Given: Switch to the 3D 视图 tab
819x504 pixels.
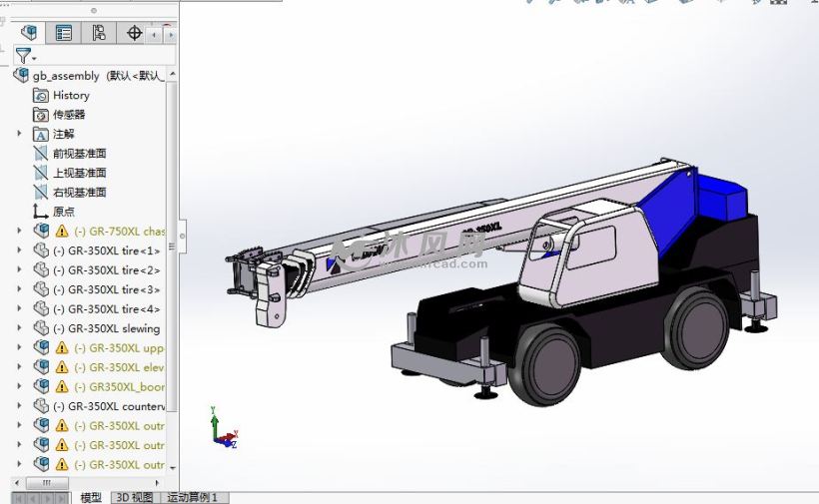Looking at the screenshot, I should (x=134, y=497).
